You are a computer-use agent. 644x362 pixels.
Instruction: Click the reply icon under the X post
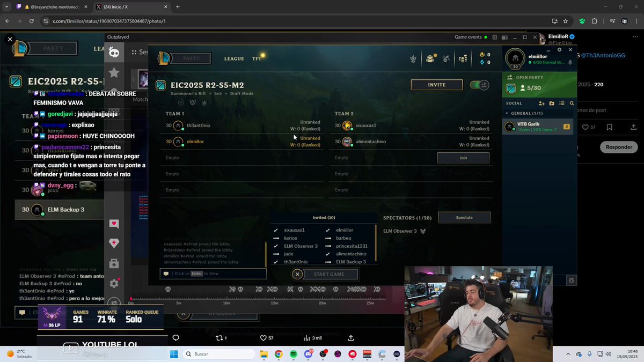click(175, 338)
